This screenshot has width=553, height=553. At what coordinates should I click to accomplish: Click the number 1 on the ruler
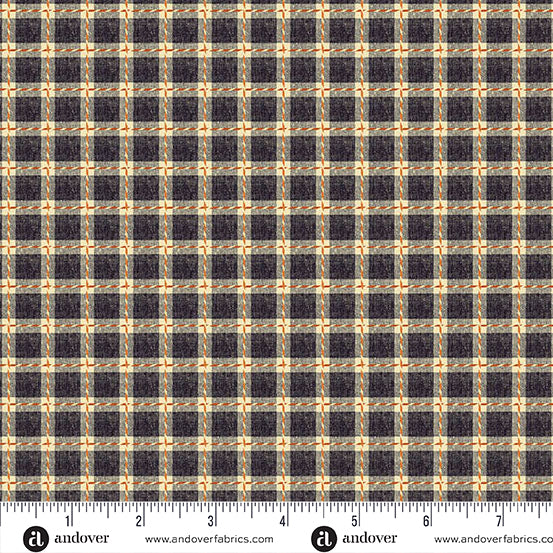[67, 520]
